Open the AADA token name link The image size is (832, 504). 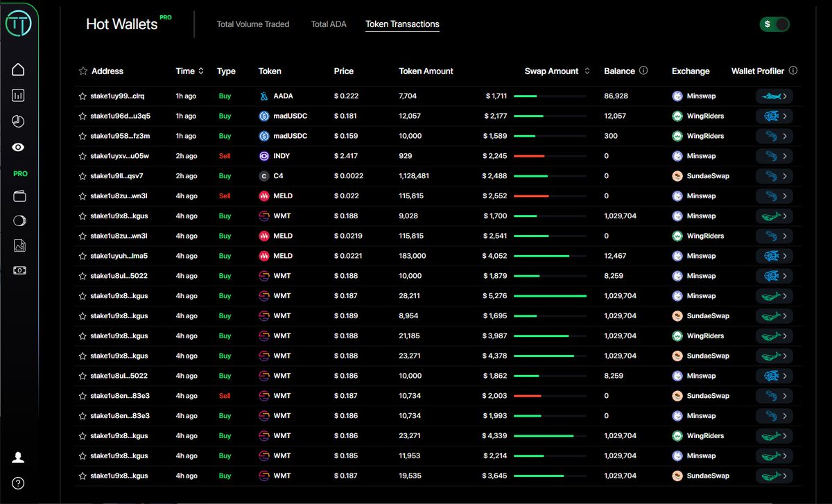tap(283, 96)
